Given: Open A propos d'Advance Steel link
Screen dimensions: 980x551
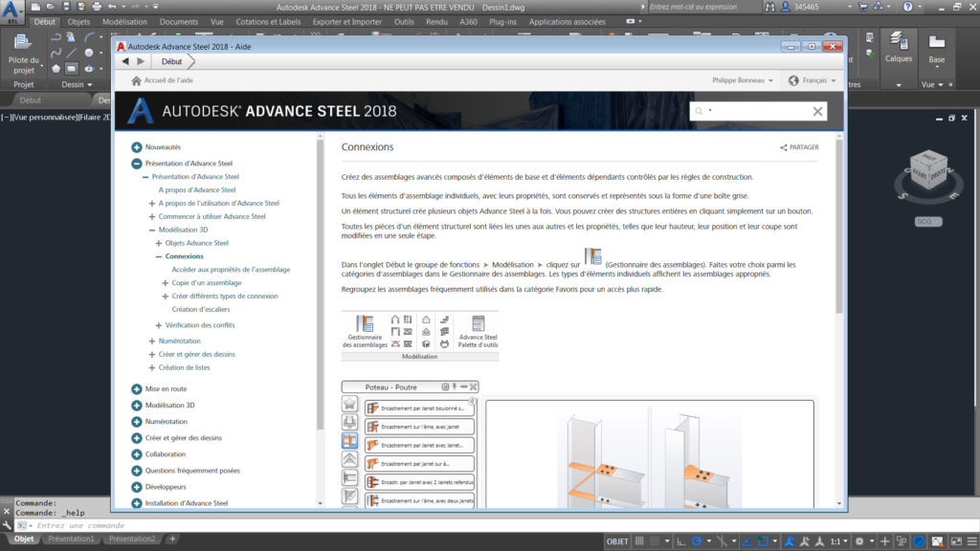Looking at the screenshot, I should coord(197,190).
